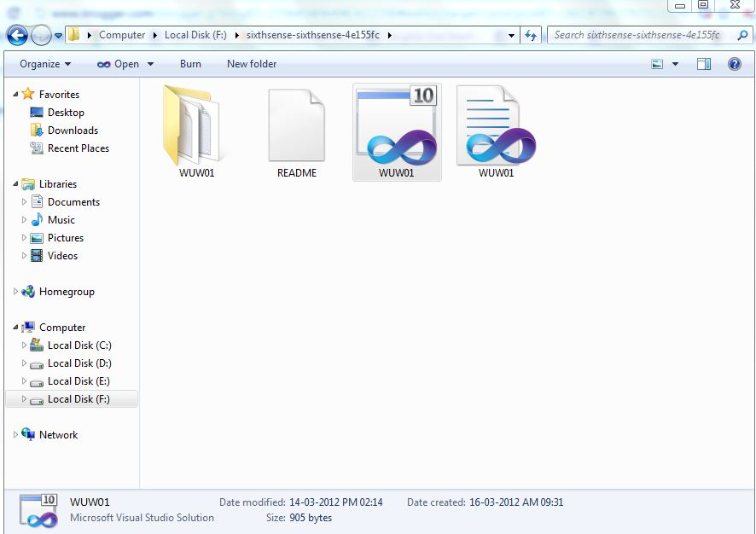Select Homegroup in the navigation pane
756x534 pixels.
click(x=67, y=292)
